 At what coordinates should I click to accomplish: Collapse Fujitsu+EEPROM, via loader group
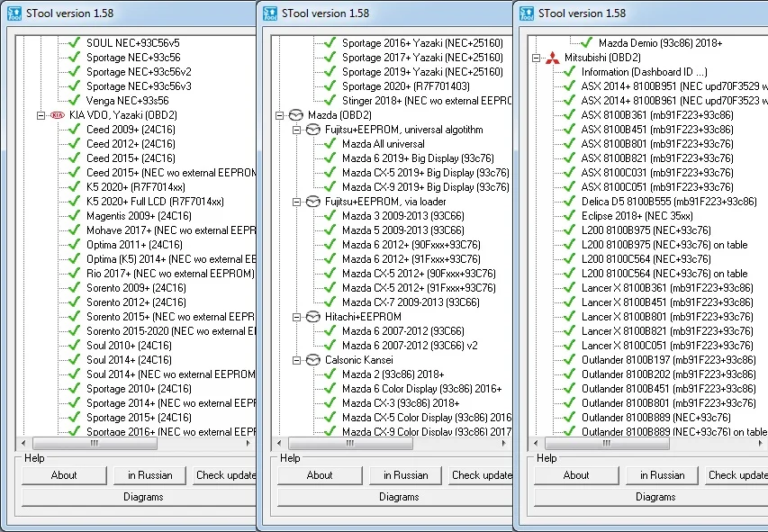pyautogui.click(x=296, y=202)
